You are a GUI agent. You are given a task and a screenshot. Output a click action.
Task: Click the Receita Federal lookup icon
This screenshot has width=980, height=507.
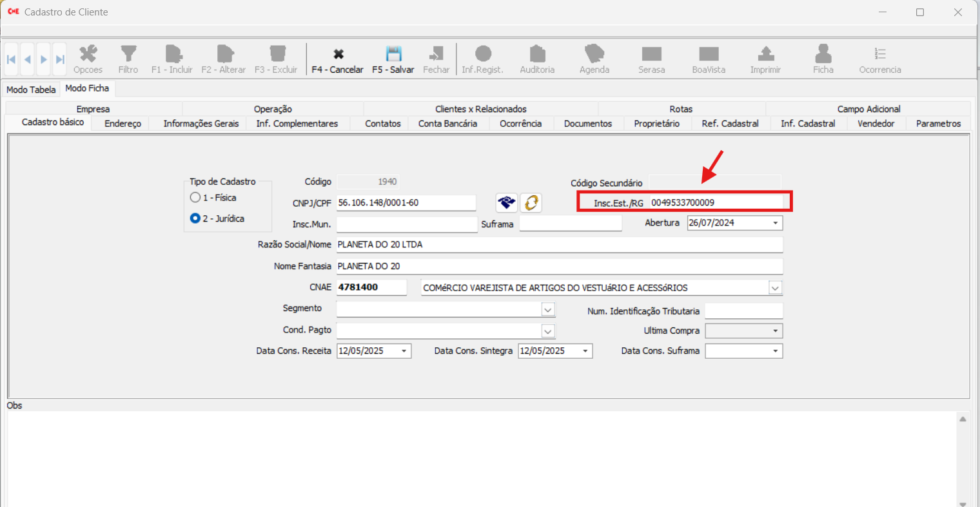(506, 203)
